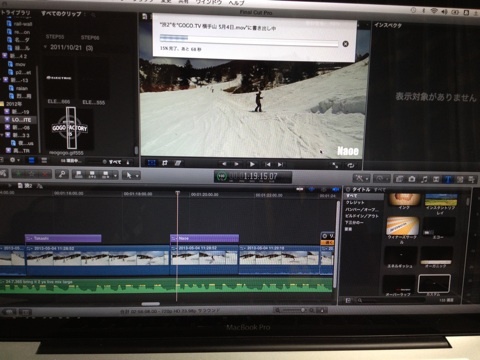Viewport: 480px width, 360px height.
Task: Select the バンパー/オープ... titles category
Action: click(x=362, y=209)
